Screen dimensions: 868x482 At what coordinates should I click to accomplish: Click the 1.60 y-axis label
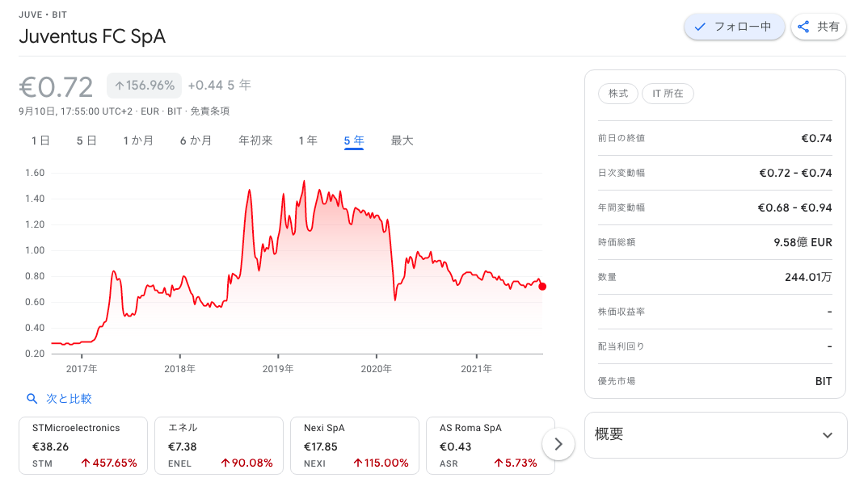click(x=34, y=173)
